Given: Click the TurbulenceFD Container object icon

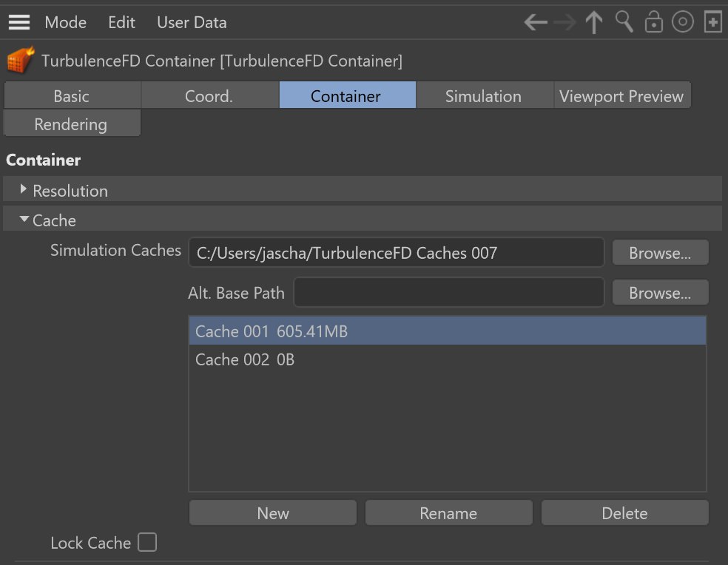Looking at the screenshot, I should point(21,60).
